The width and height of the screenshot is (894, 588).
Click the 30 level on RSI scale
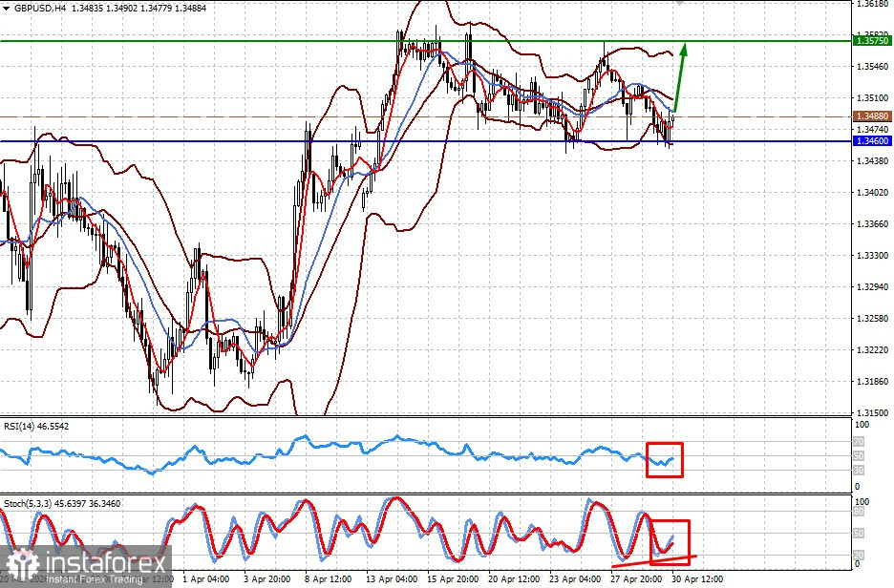tap(859, 470)
